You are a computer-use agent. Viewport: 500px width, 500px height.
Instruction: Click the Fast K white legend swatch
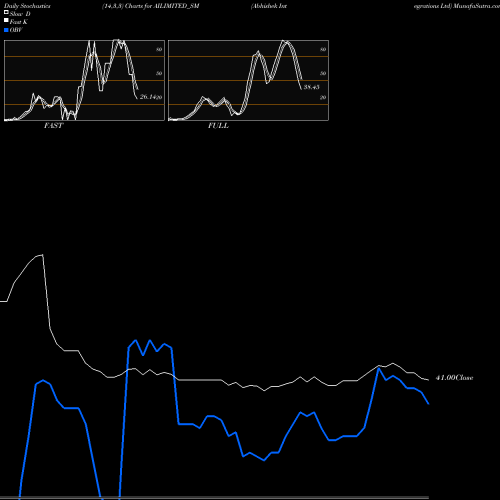click(x=6, y=21)
